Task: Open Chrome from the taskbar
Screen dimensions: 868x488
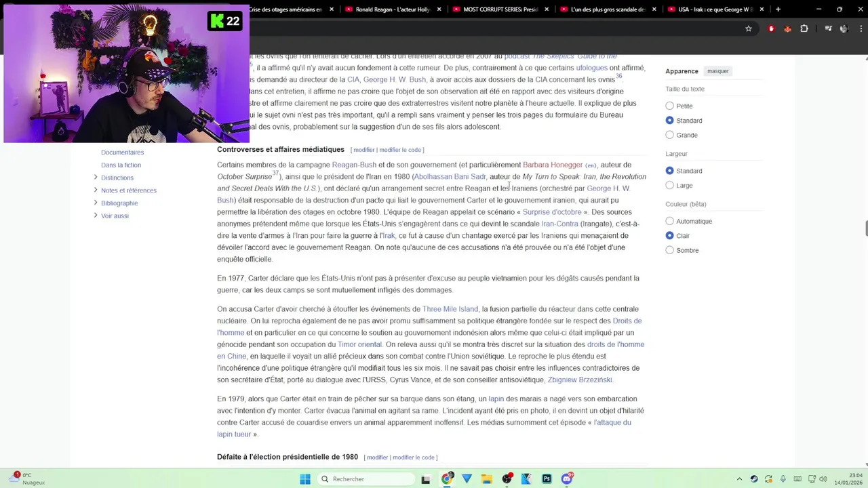Action: click(x=447, y=479)
